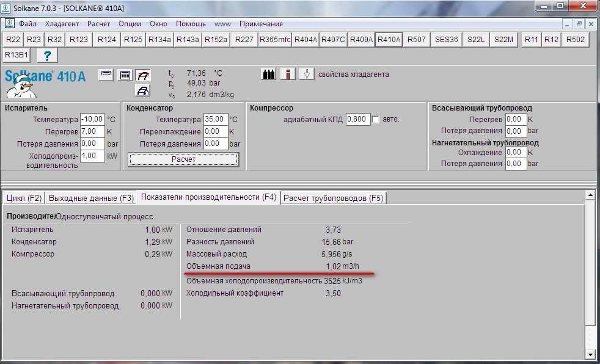
Task: Switch to Показатели производительности (F4) tab
Action: click(208, 197)
